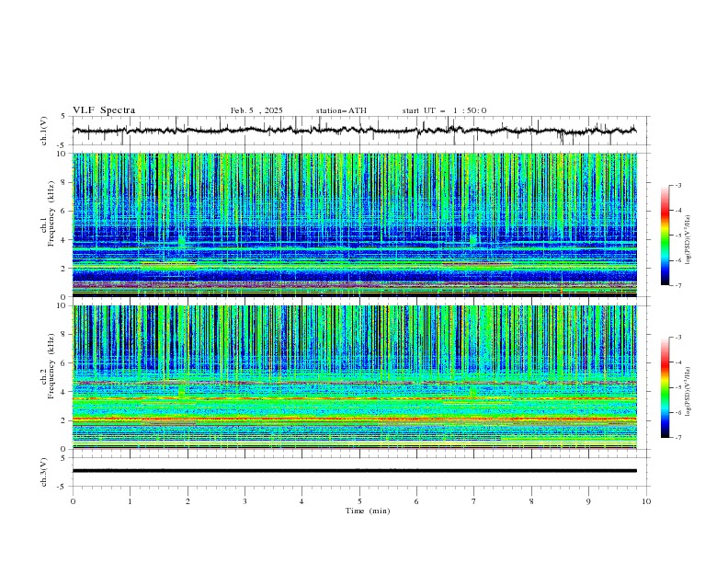
Task: Click the "5" tick on ch.1(V) axis
Action: [x=63, y=117]
